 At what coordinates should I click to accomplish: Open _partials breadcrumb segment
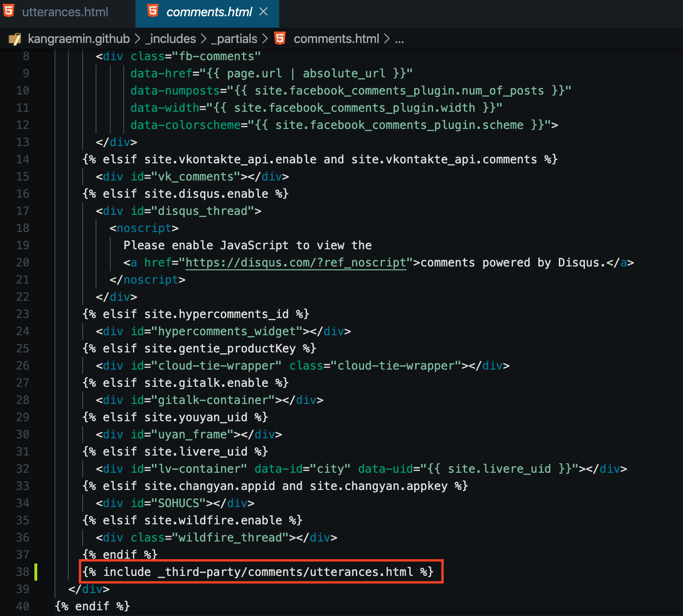pyautogui.click(x=234, y=39)
